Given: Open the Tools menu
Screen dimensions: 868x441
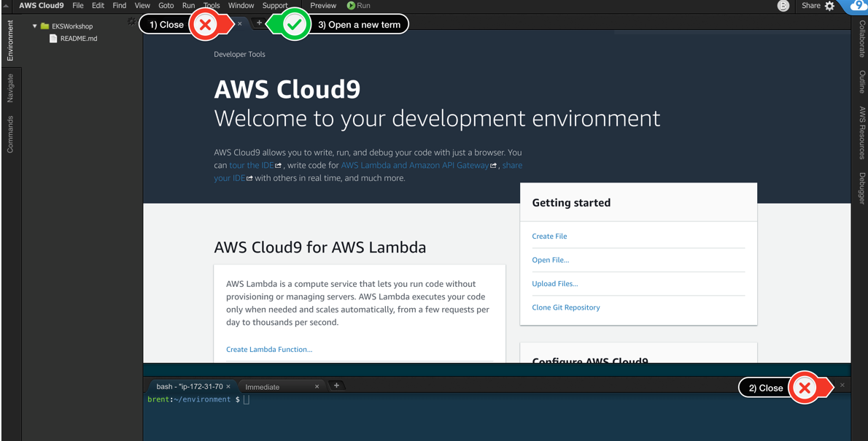Looking at the screenshot, I should point(212,6).
